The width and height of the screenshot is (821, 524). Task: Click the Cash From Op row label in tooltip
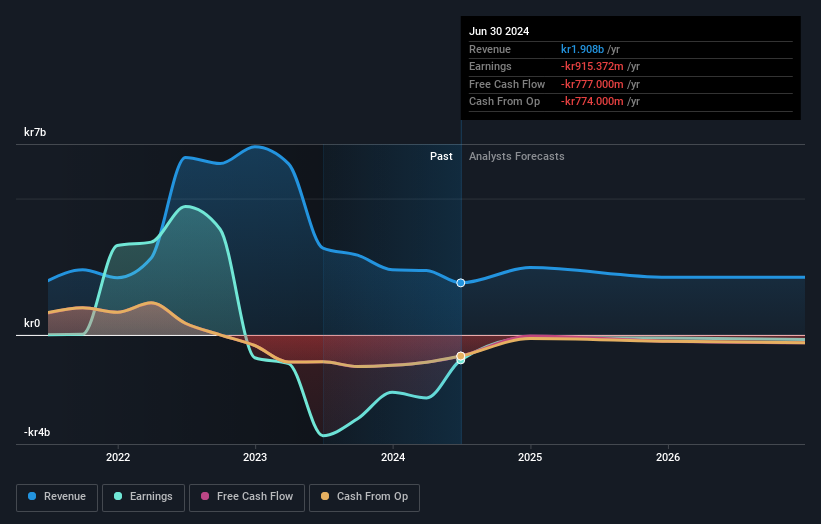point(504,102)
